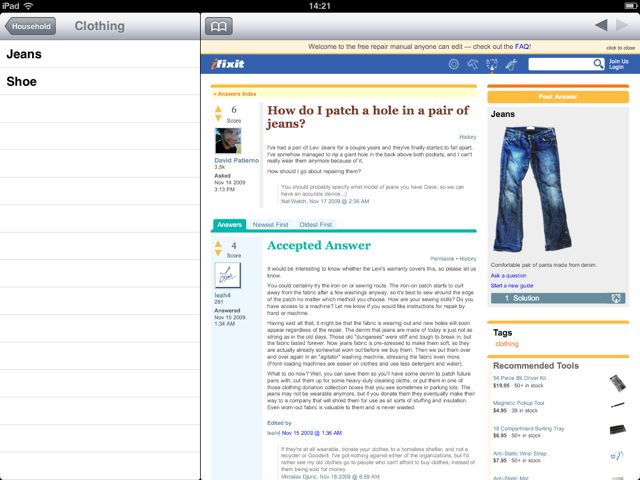Click the sorting tray product image
The width and height of the screenshot is (640, 480).
[x=618, y=429]
